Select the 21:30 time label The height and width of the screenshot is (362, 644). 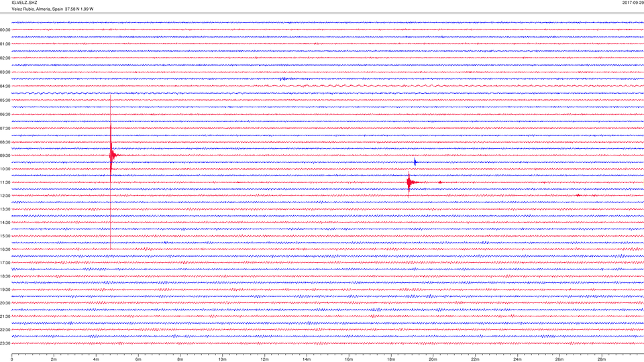point(5,316)
